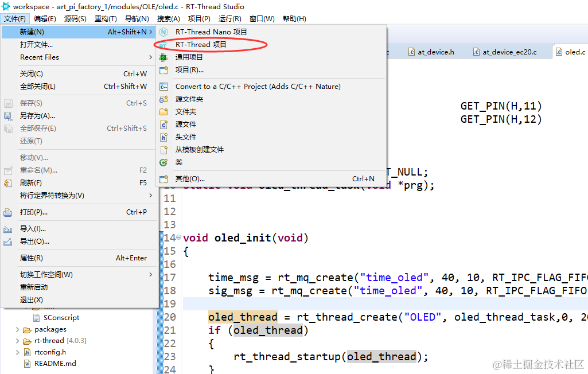Expand 切换工作空间(W) submenu arrow
Image resolution: width=588 pixels, height=374 pixels.
[150, 275]
